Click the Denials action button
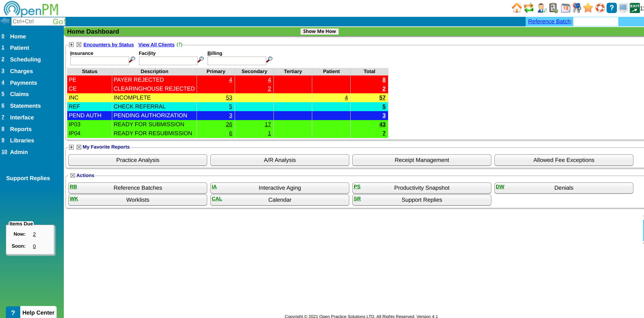Image resolution: width=644 pixels, height=318 pixels. click(564, 188)
